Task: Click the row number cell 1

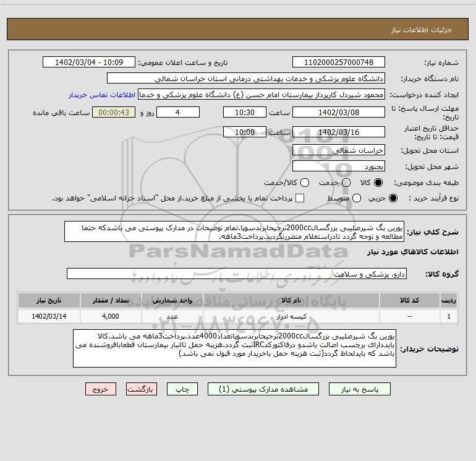Action: [449, 316]
